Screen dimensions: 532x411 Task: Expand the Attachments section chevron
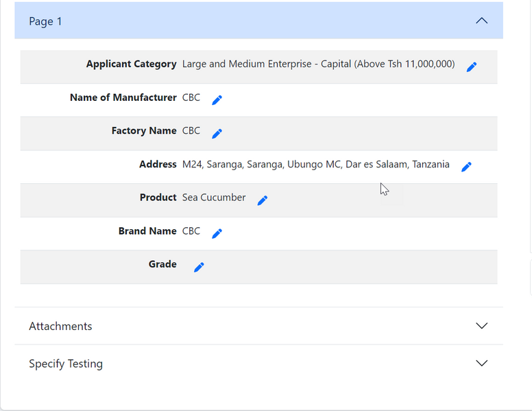(x=482, y=326)
